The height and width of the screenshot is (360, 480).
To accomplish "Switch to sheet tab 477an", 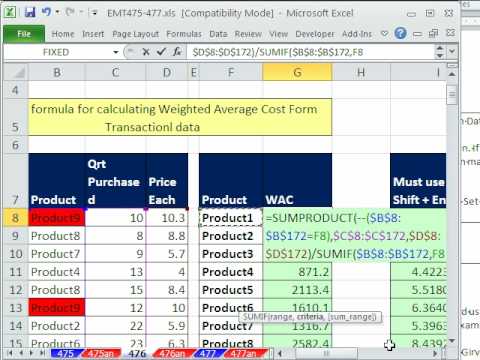I will click(x=243, y=353).
